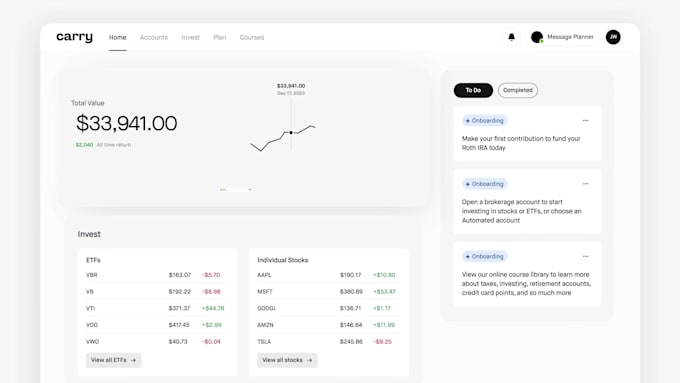
Task: Click the JW profile avatar
Action: point(613,37)
